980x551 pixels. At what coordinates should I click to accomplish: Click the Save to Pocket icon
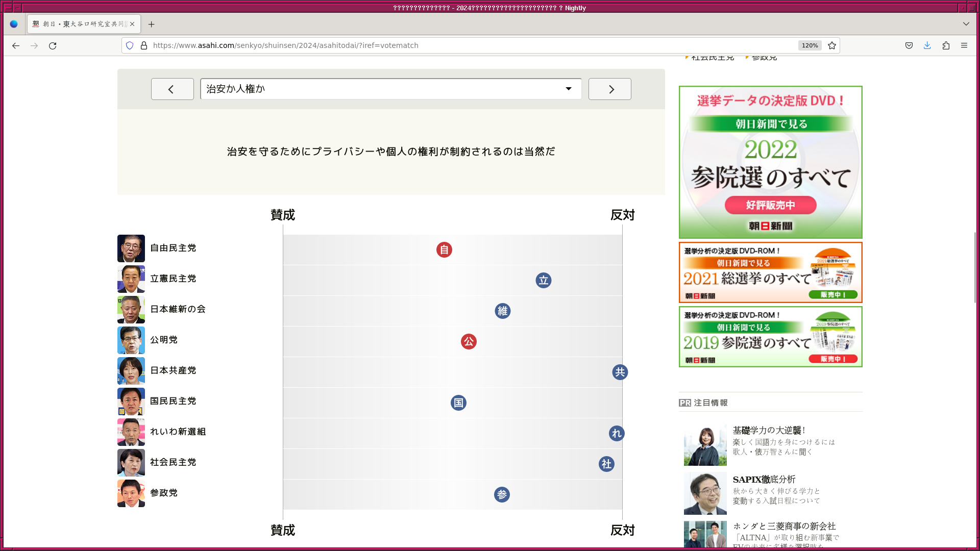(909, 45)
